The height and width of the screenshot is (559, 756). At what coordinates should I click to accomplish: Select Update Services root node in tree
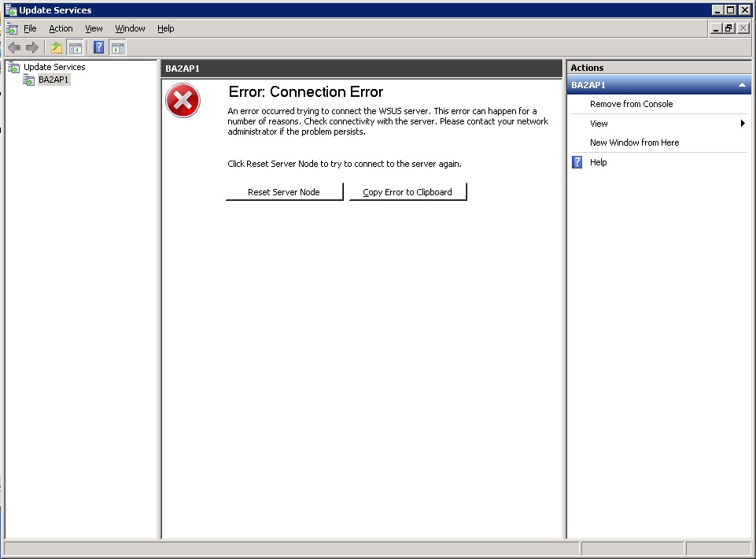click(x=54, y=67)
